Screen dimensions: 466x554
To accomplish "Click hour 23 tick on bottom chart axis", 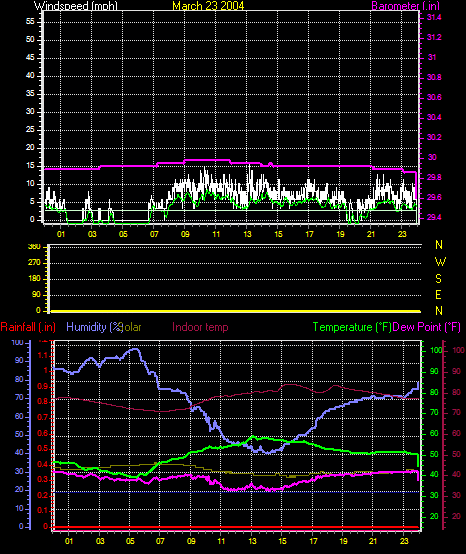I will click(404, 541).
